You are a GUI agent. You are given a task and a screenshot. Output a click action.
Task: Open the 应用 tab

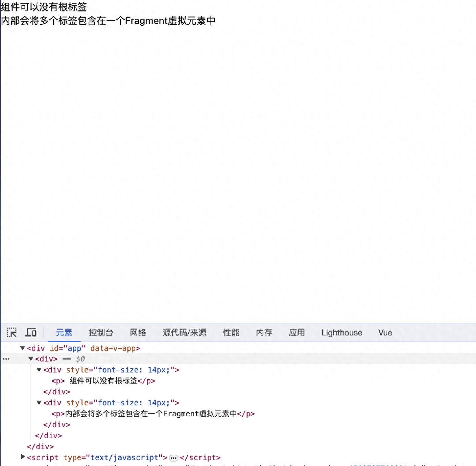(x=297, y=332)
